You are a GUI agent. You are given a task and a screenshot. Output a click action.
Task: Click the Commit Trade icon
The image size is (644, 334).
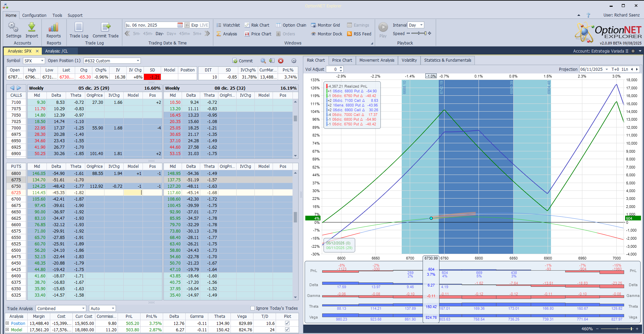[x=105, y=27]
